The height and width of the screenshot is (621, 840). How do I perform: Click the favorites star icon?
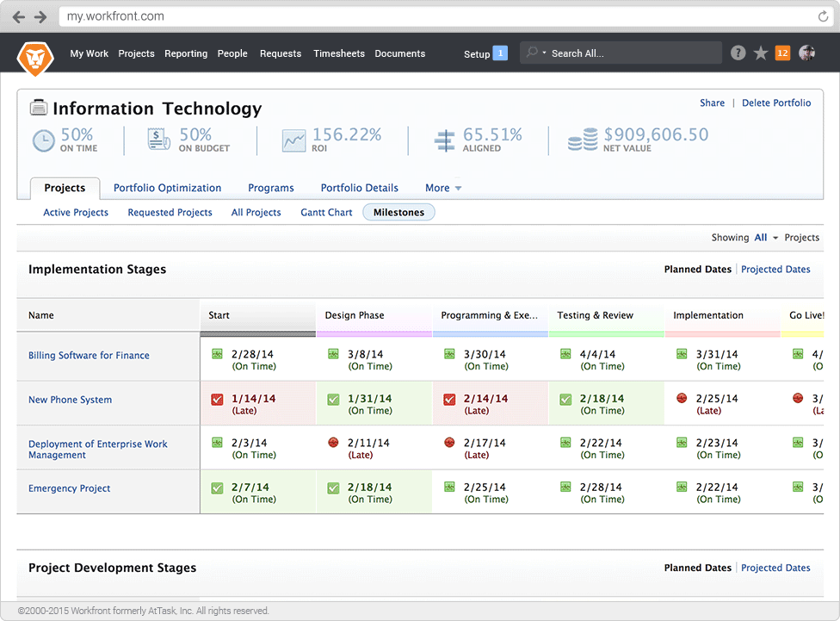[761, 53]
